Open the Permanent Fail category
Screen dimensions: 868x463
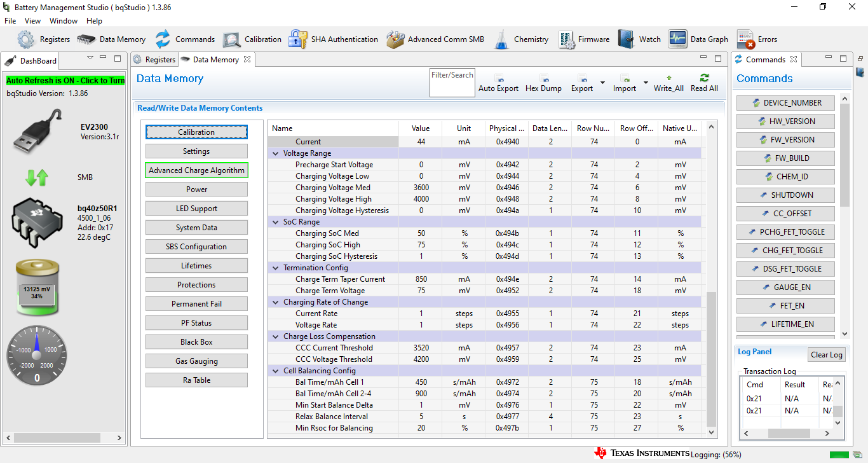click(x=196, y=304)
